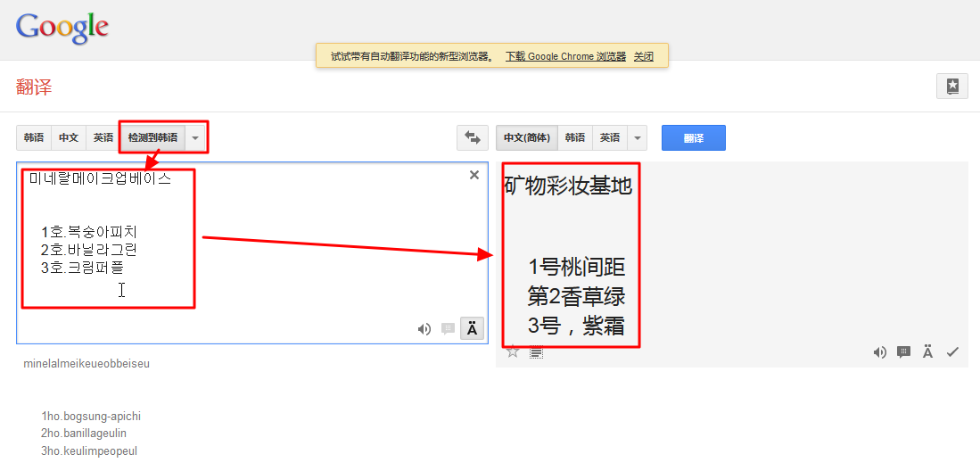Viewport: 980px width, 471px height.
Task: Star the translation to save it
Action: pos(513,351)
